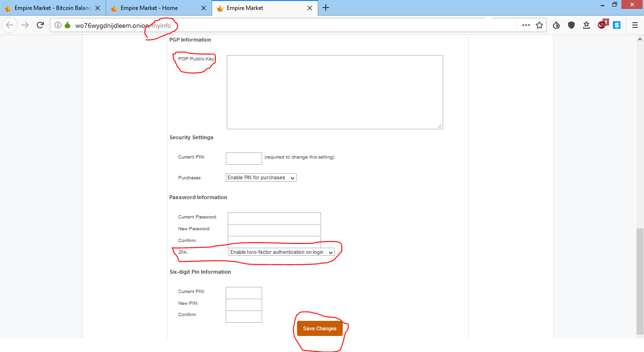
Task: Close the Bitcoin Balance tab
Action: tap(98, 8)
